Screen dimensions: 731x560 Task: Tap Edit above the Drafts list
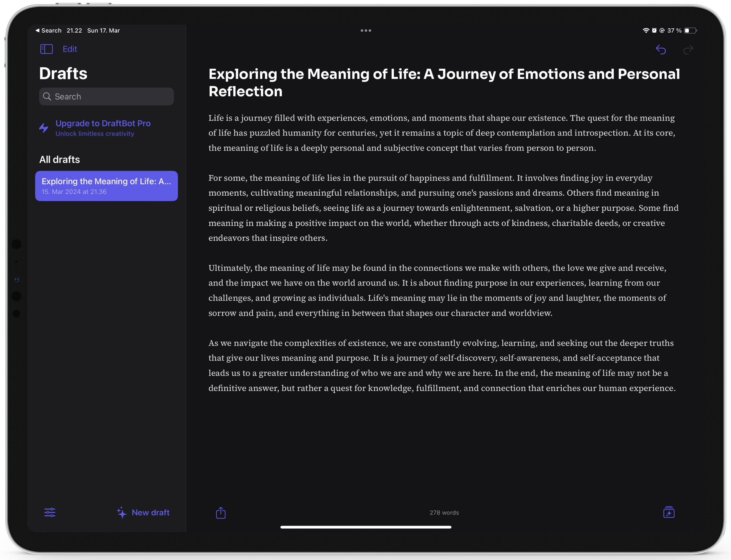[x=70, y=49]
